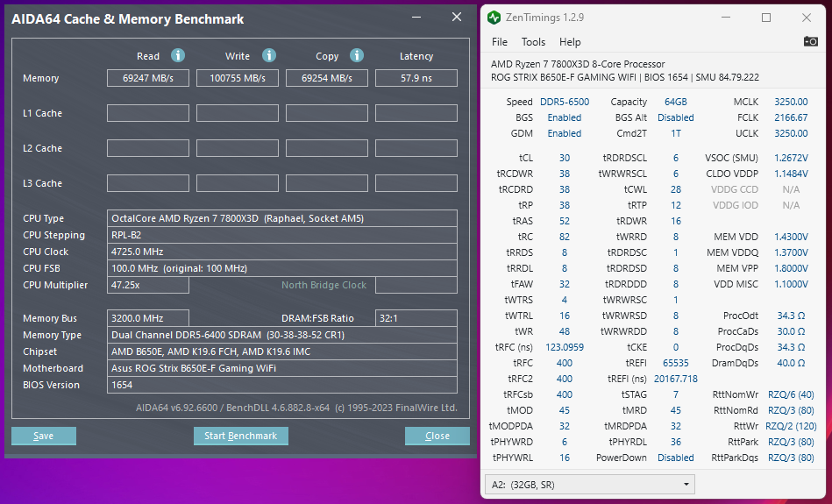Click the MEM VDDQ value 1.3700V
832x504 pixels.
point(791,253)
